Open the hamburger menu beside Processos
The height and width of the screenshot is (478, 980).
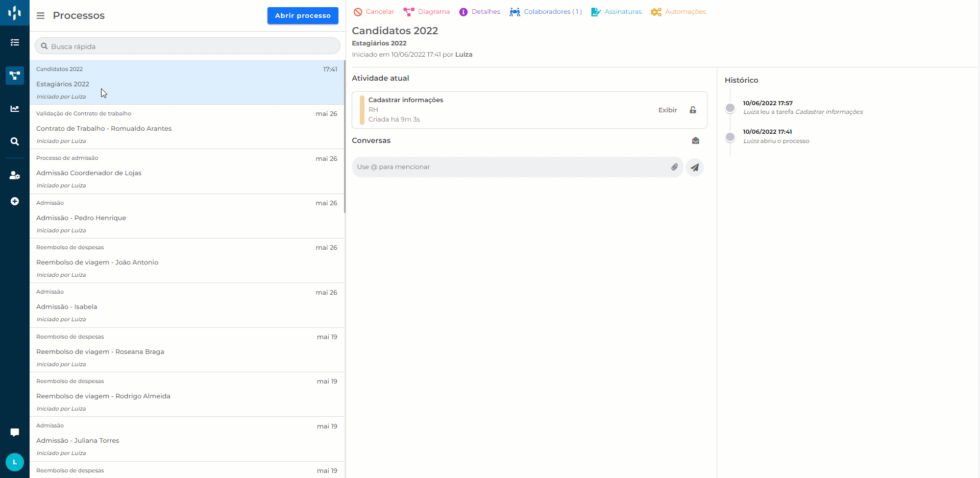40,16
